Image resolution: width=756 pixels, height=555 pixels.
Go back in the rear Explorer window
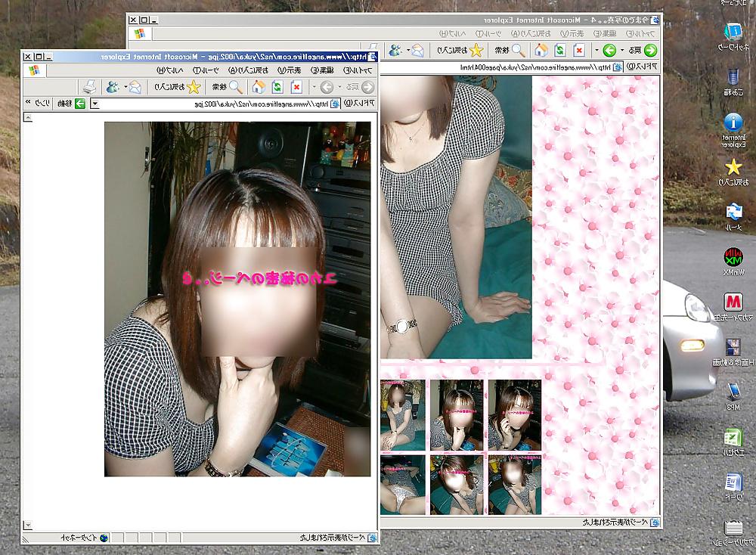(650, 50)
